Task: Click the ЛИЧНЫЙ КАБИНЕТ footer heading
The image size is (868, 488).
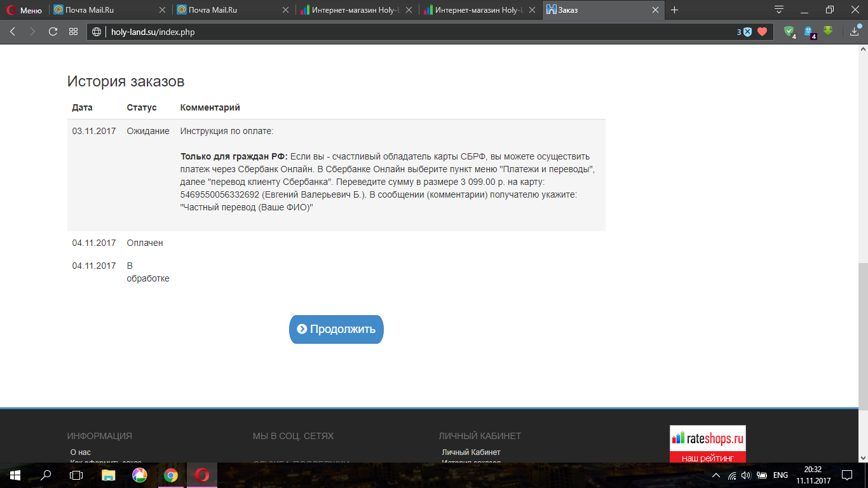Action: click(x=480, y=436)
